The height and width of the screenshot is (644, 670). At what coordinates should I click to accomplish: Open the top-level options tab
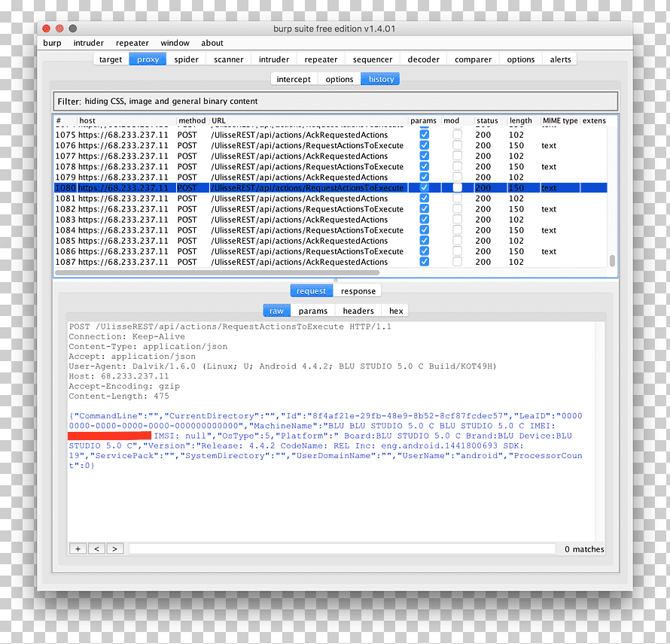coord(520,59)
